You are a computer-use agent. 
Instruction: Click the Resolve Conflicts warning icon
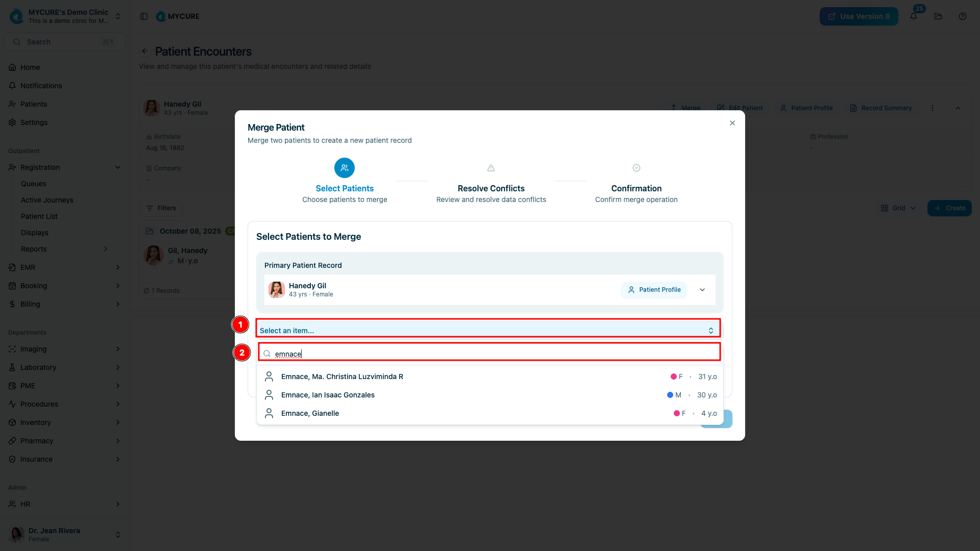pos(491,168)
